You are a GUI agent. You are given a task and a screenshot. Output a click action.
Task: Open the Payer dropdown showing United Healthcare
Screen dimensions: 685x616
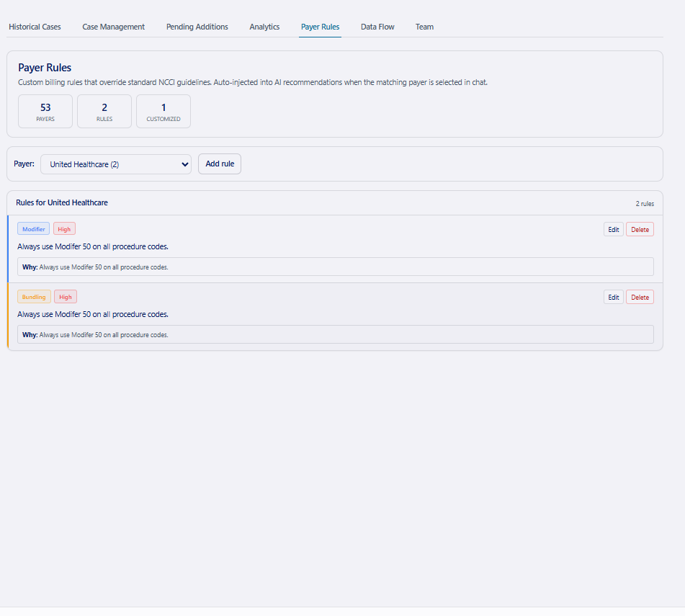pyautogui.click(x=116, y=164)
